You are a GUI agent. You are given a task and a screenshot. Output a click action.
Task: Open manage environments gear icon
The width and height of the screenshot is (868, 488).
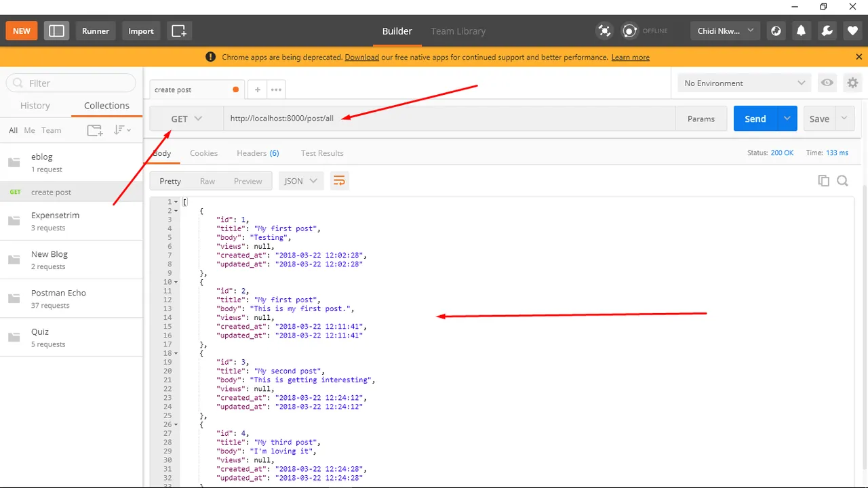[x=852, y=83]
